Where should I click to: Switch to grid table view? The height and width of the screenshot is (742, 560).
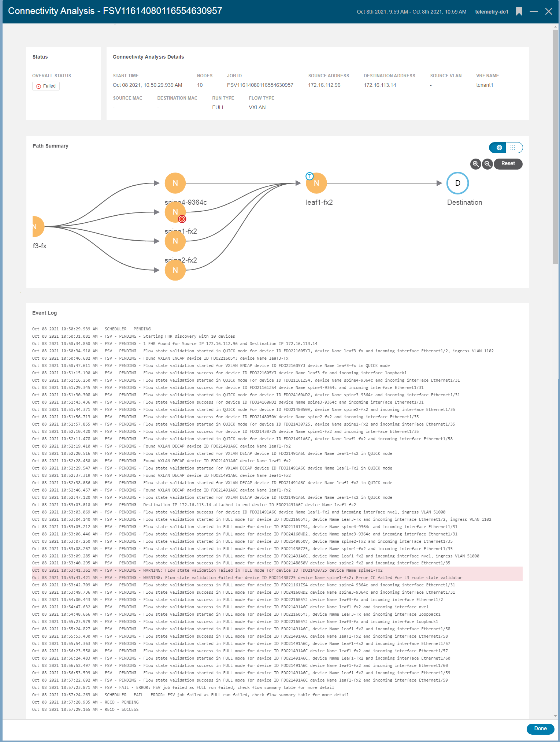point(513,148)
